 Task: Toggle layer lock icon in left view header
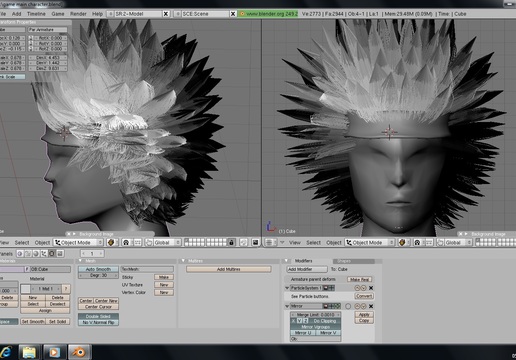click(x=231, y=242)
